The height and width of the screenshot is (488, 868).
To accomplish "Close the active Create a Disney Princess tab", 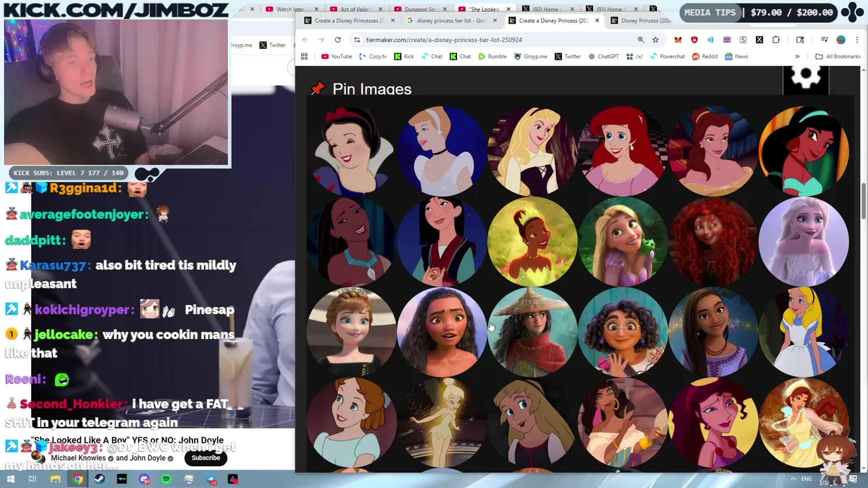I will (597, 20).
